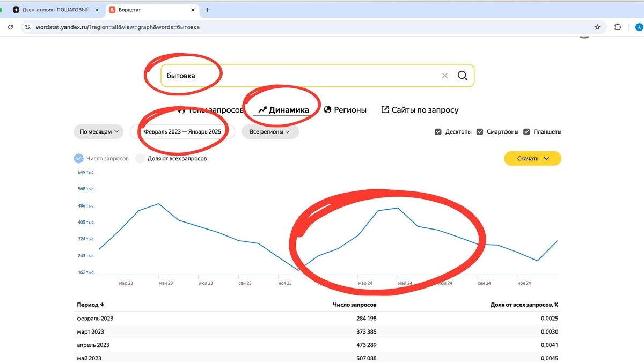
Task: Toggle Планшеты checkbox
Action: 526,131
